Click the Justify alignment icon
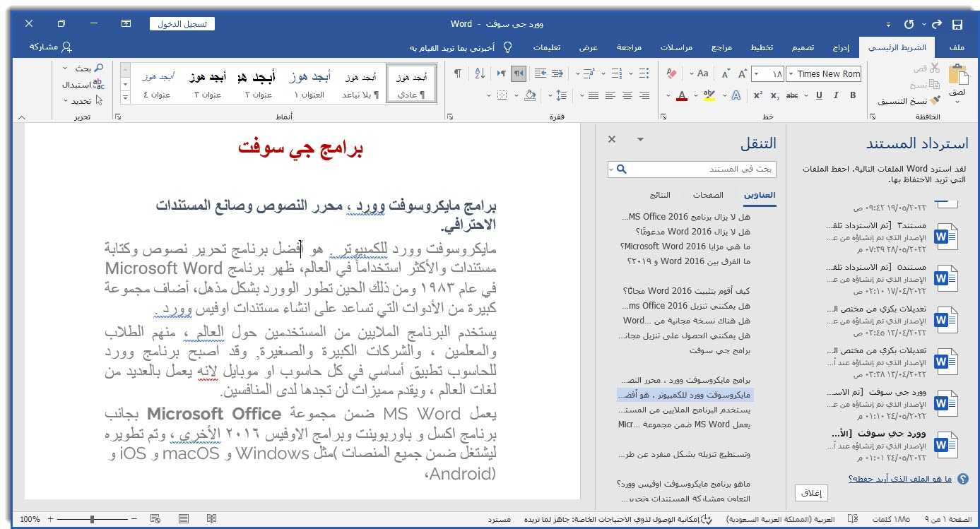980x529 pixels. [593, 95]
